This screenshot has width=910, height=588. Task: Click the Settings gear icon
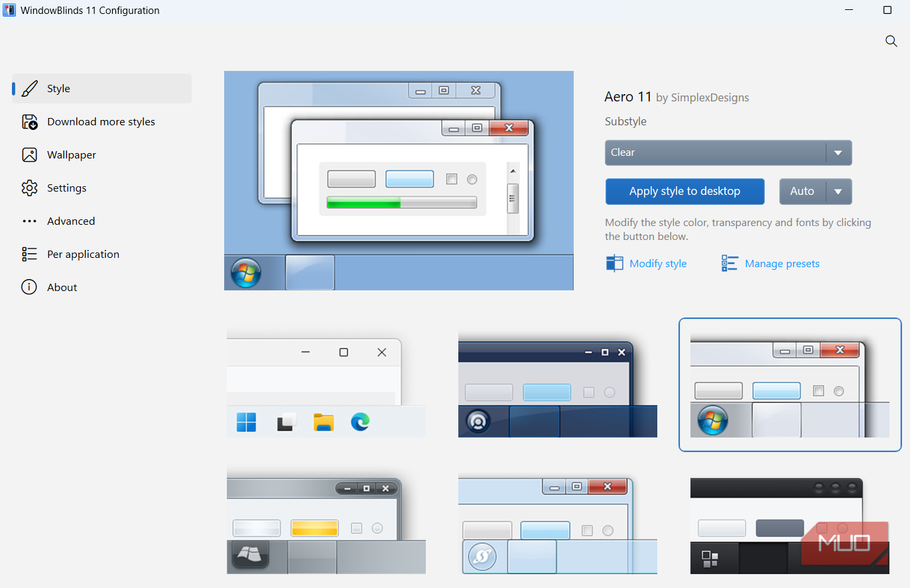(29, 188)
